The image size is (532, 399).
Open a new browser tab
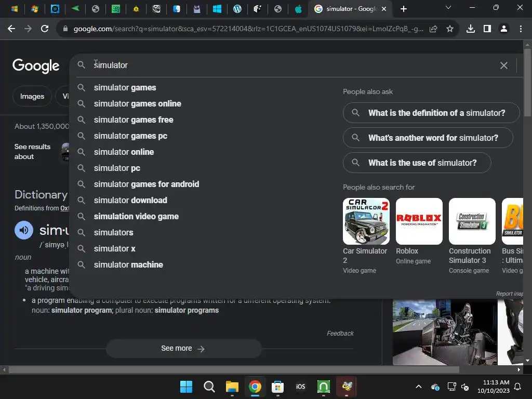coord(403,9)
